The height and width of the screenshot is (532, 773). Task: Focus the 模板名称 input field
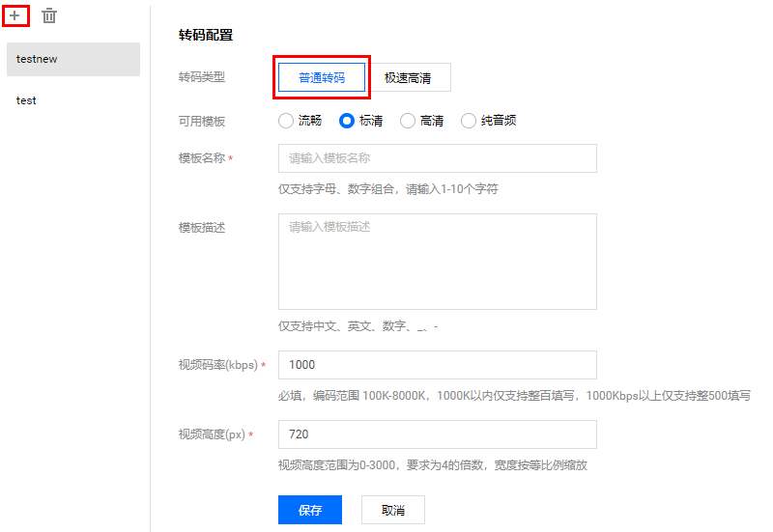point(437,158)
